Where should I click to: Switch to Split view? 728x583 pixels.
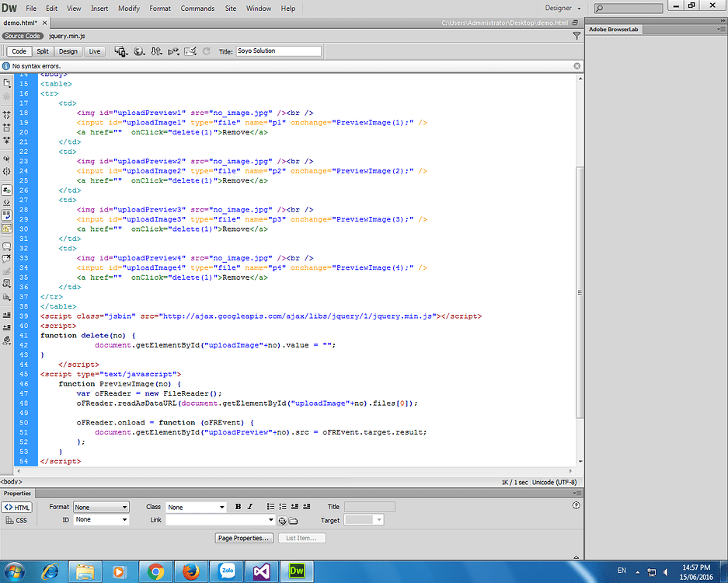(44, 51)
